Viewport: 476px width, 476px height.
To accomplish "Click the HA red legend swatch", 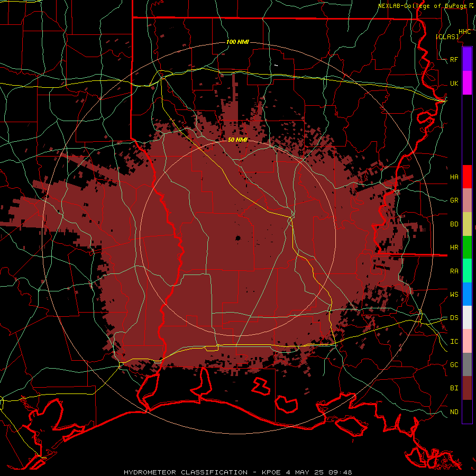I will pos(467,177).
